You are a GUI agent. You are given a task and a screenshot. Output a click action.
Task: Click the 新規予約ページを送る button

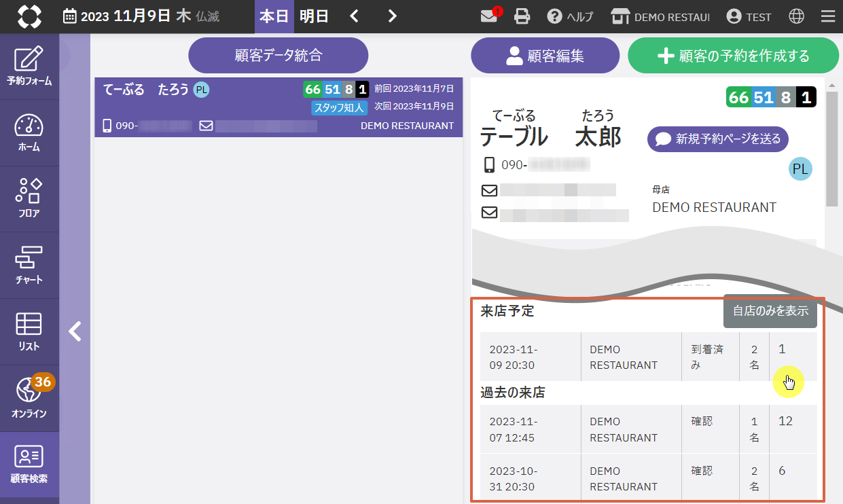point(718,139)
